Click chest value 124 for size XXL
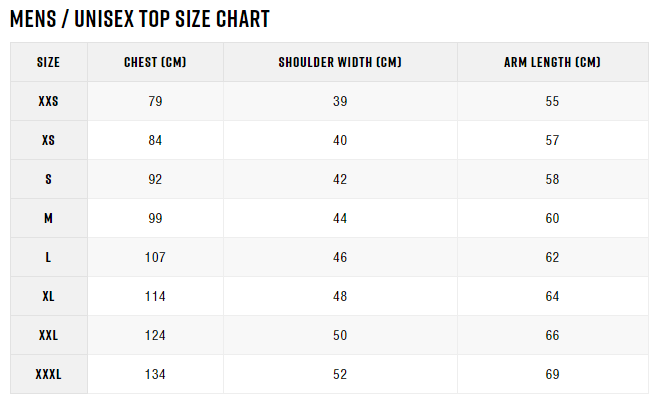The image size is (657, 410). tap(155, 335)
